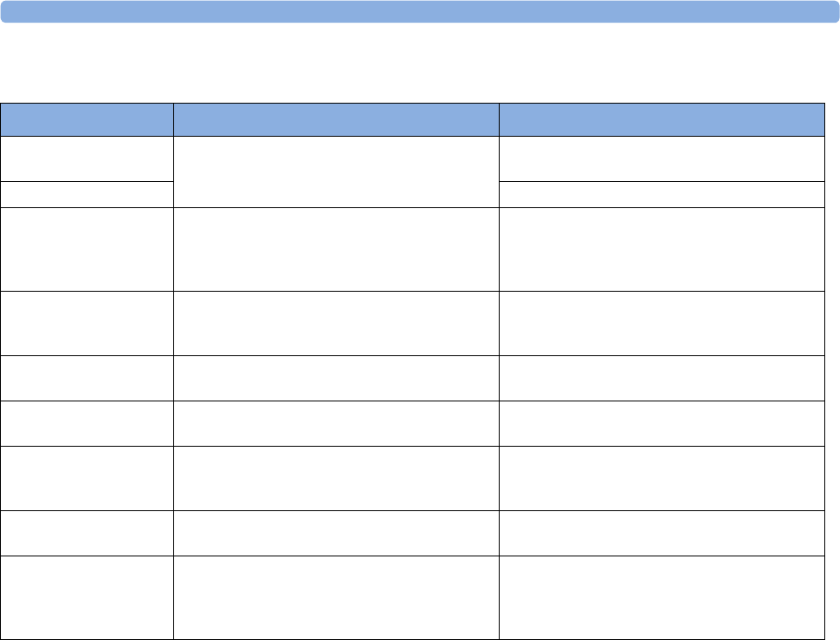Click fourth body row's middle cell

(x=336, y=322)
